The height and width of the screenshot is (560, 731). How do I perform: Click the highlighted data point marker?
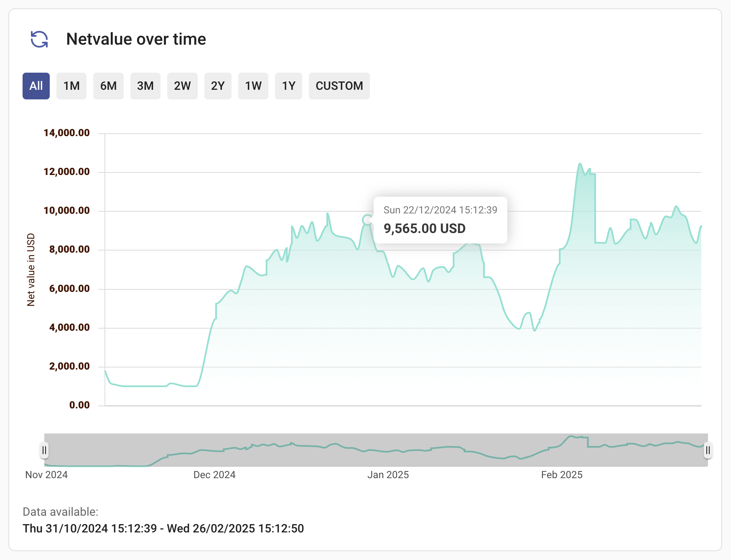click(367, 220)
